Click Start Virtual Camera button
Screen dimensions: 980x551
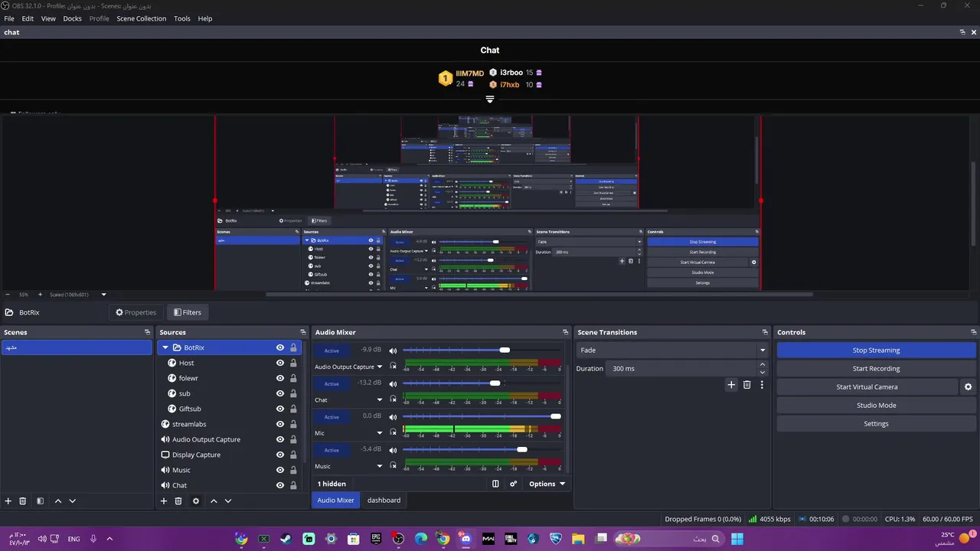pyautogui.click(x=867, y=387)
